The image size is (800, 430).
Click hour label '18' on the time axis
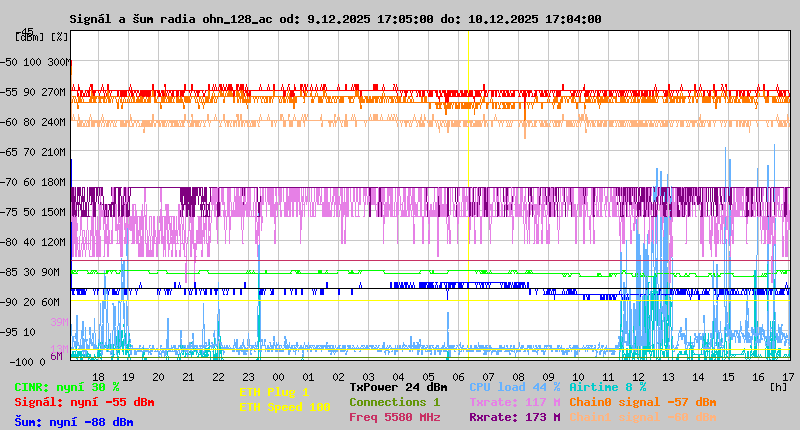[98, 377]
